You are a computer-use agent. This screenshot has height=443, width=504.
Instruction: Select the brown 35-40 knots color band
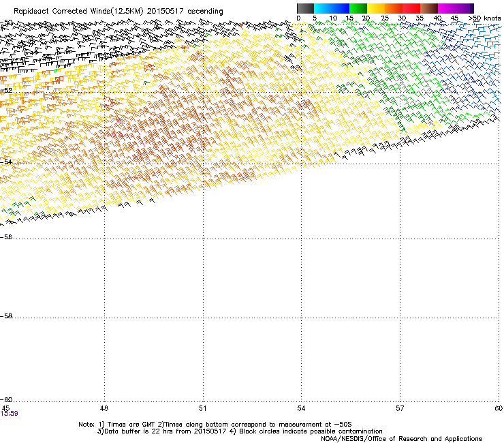[x=429, y=8]
